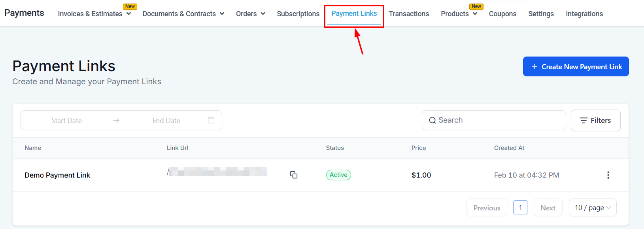Go to pagination page 1
This screenshot has width=644, height=229.
click(x=520, y=208)
